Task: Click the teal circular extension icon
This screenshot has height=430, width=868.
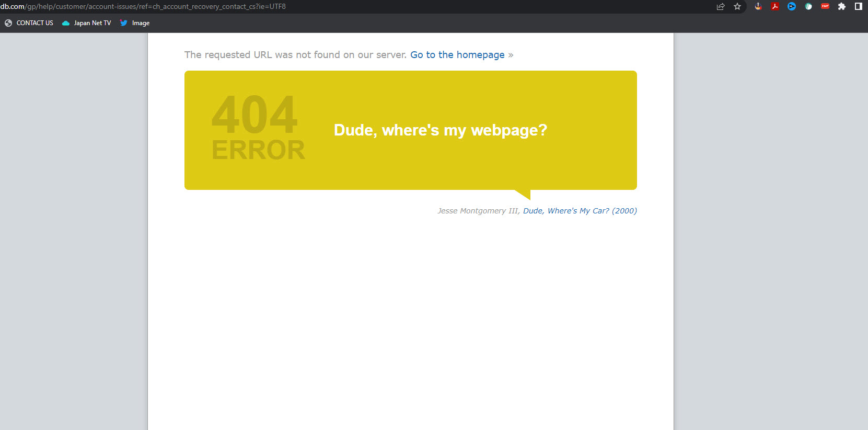Action: pyautogui.click(x=808, y=7)
